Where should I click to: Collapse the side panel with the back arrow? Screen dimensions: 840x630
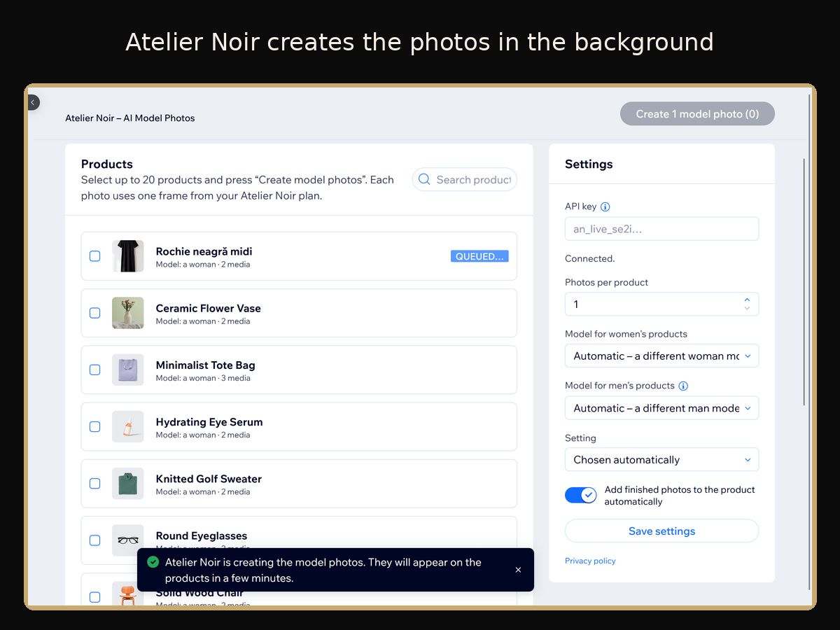[33, 103]
